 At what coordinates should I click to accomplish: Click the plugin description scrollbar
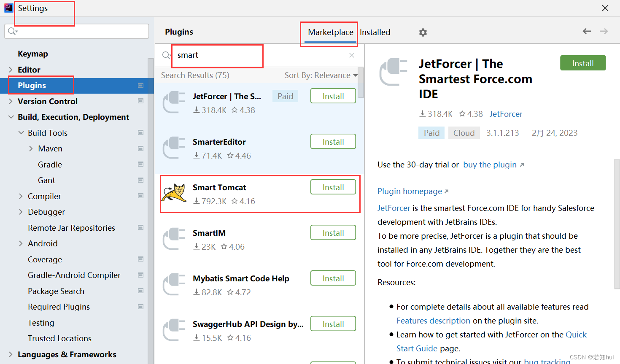[617, 224]
